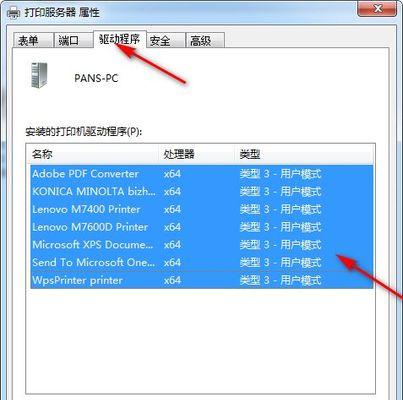
Task: Select Adobe PDF Converter driver row
Action: click(x=202, y=174)
